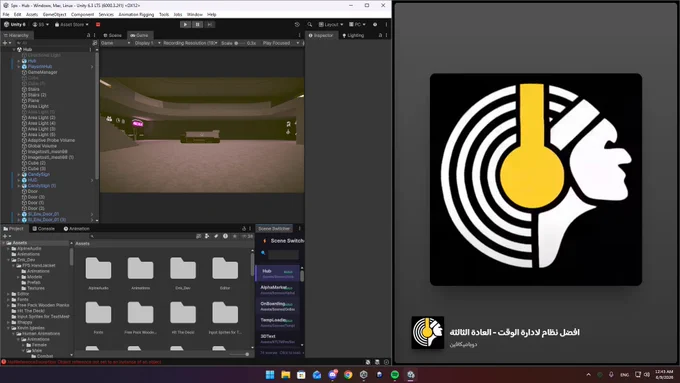The height and width of the screenshot is (383, 680).
Task: Collapse the Dnk_Dev folder in Project tree
Action: [8, 260]
